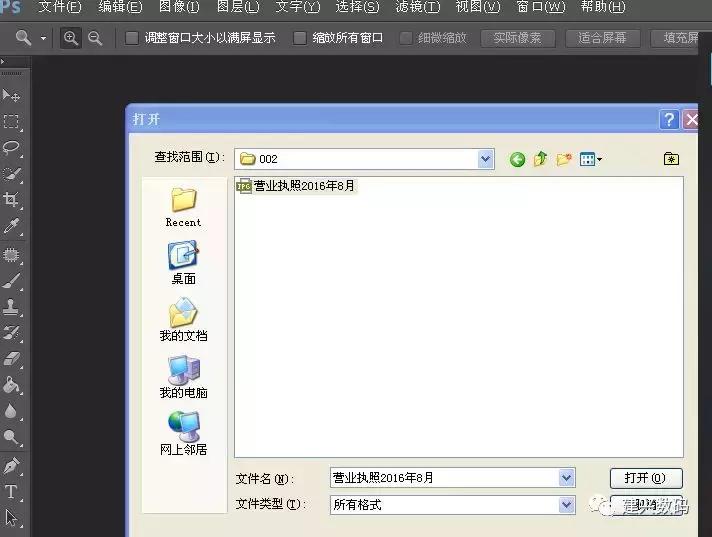Open the Recent places shortcut
This screenshot has height=537, width=712.
[183, 207]
